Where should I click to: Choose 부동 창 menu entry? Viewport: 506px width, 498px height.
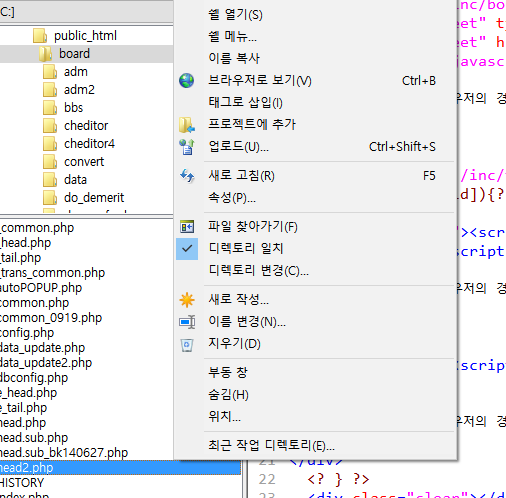coord(228,373)
